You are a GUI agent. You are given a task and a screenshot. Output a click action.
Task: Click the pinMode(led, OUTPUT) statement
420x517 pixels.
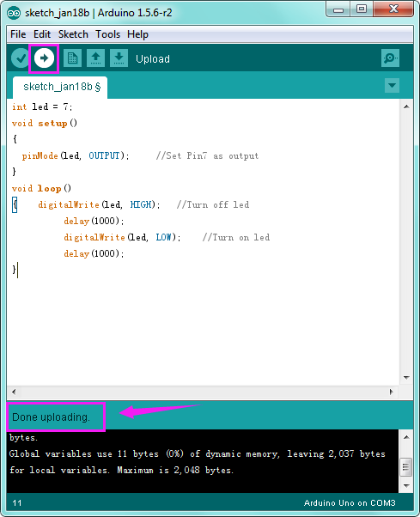click(x=76, y=155)
